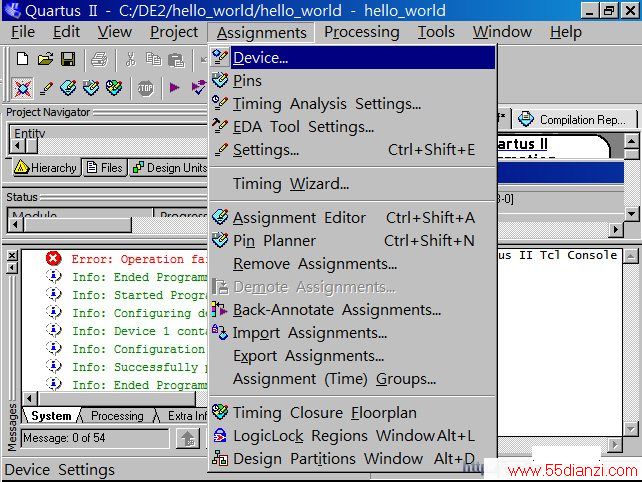Click the Quartus II title bar app icon
The width and height of the screenshot is (642, 482).
coord(12,10)
